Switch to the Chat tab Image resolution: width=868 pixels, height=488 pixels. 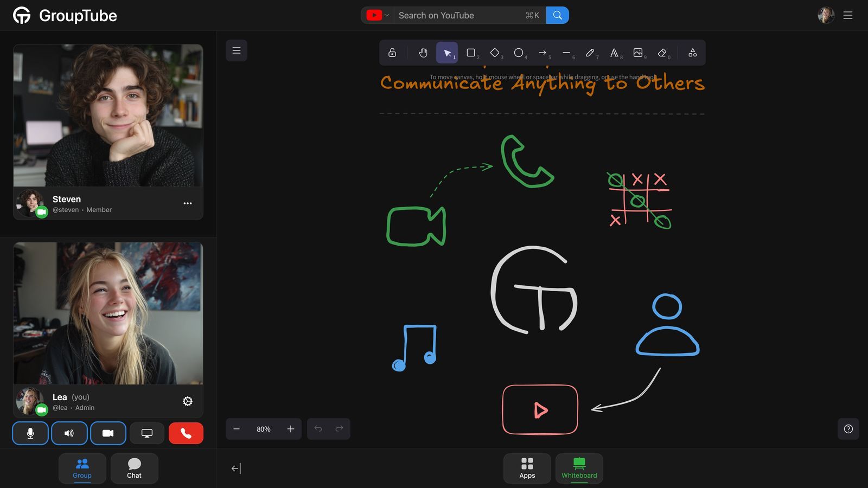[x=134, y=468]
